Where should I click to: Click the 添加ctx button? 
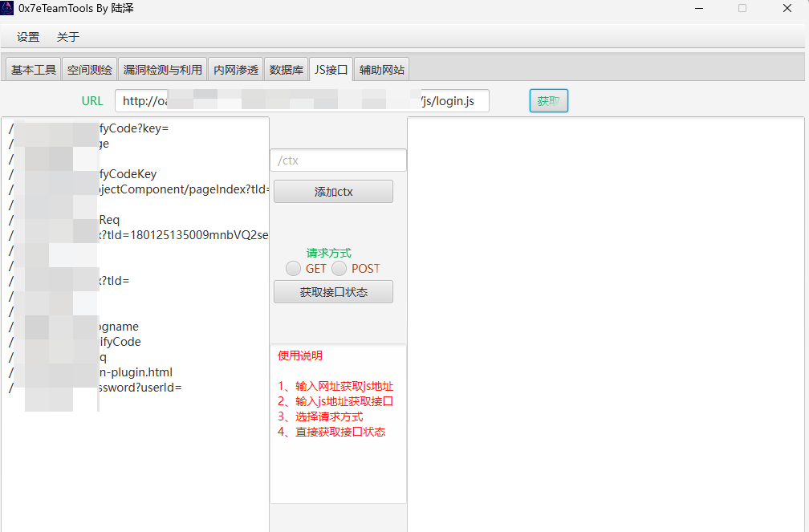(x=333, y=192)
